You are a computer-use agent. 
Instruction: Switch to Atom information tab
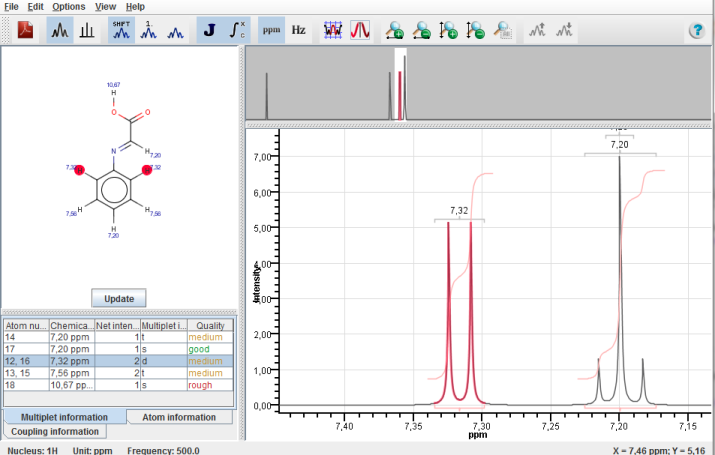click(x=179, y=417)
